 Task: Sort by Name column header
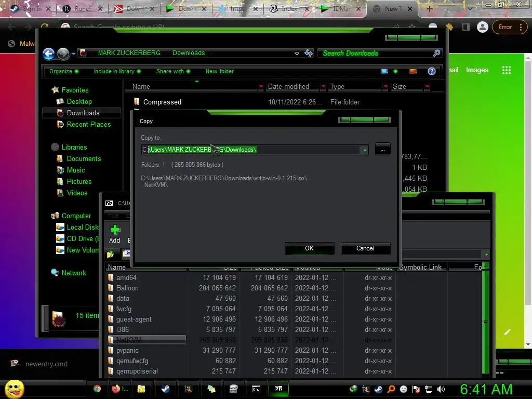pyautogui.click(x=191, y=87)
